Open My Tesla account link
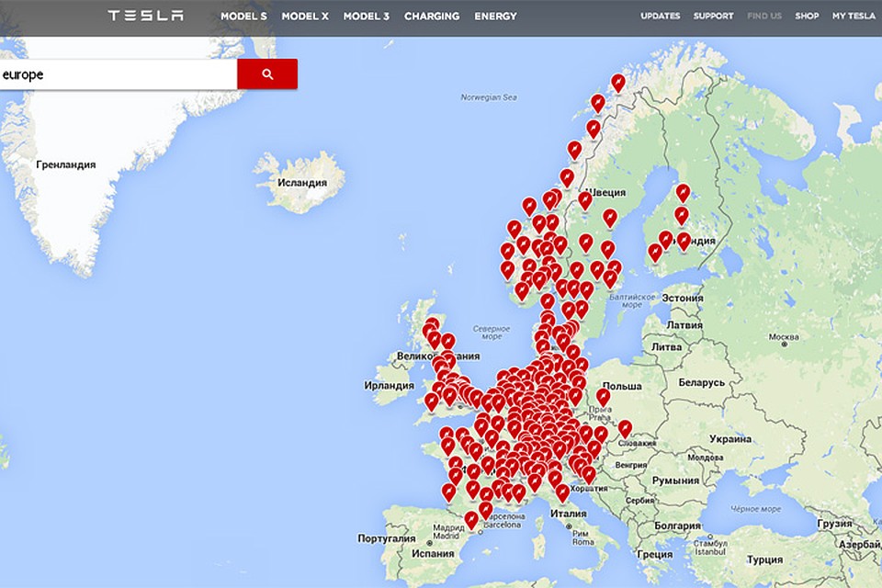882x588 pixels. [853, 17]
